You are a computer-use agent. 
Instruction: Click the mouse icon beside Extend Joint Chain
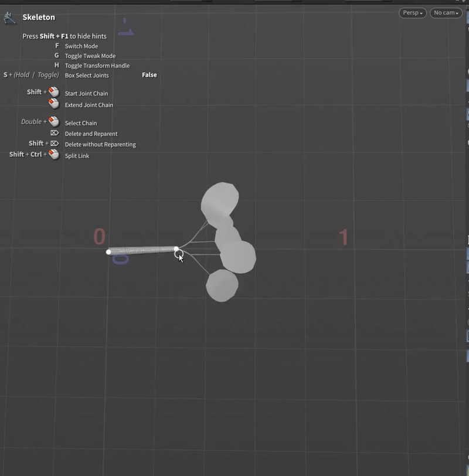coord(52,104)
